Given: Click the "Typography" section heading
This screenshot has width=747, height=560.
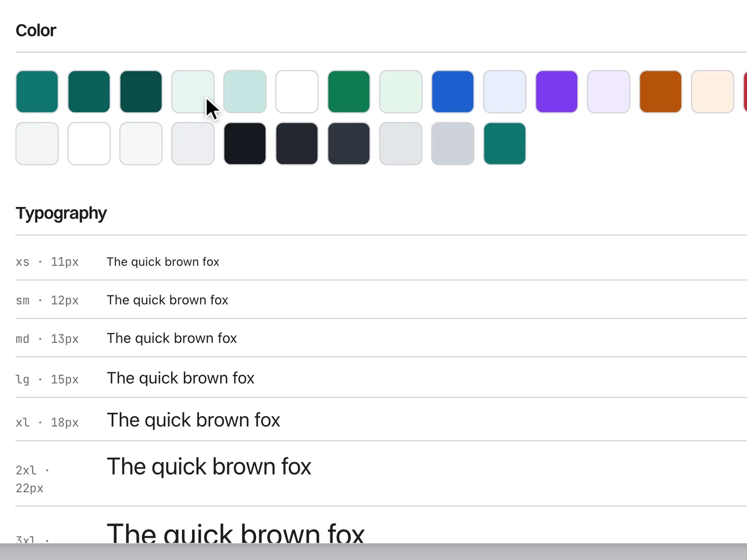Looking at the screenshot, I should tap(61, 213).
